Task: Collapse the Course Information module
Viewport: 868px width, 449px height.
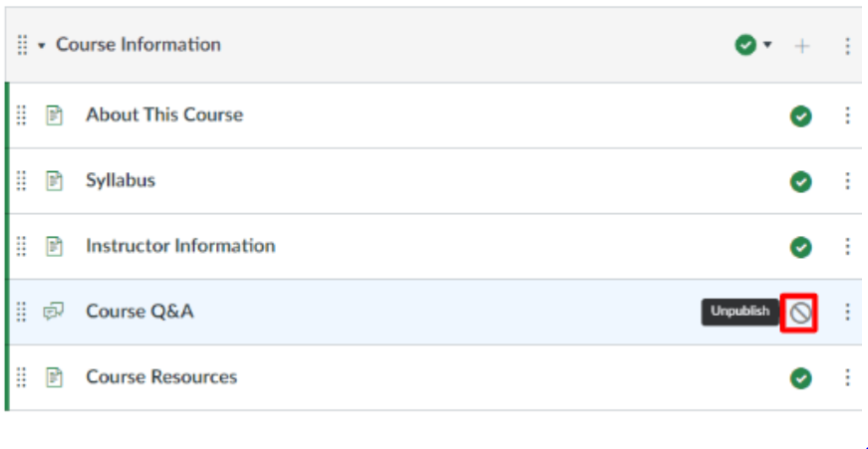Action: [42, 46]
